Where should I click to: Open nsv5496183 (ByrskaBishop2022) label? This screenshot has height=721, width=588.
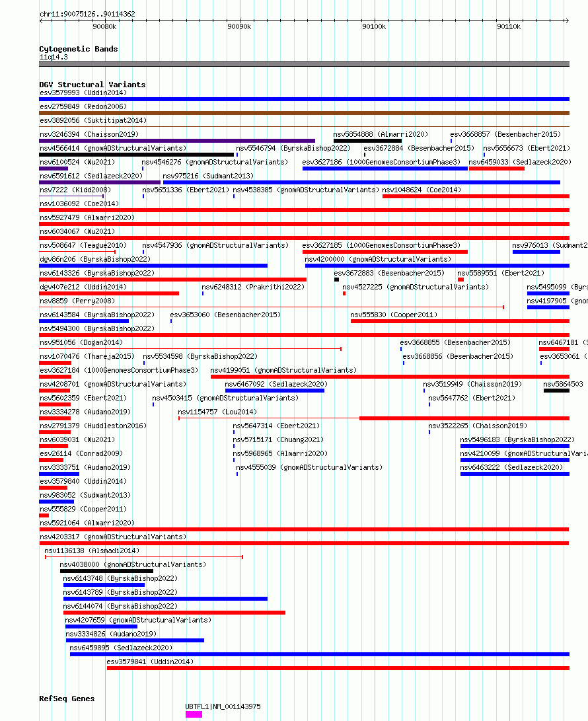[x=518, y=439]
